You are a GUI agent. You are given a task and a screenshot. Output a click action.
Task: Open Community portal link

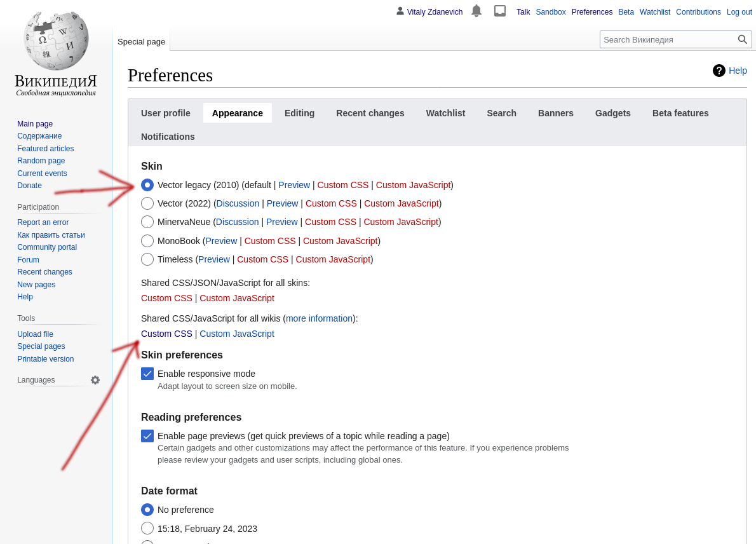click(x=47, y=247)
